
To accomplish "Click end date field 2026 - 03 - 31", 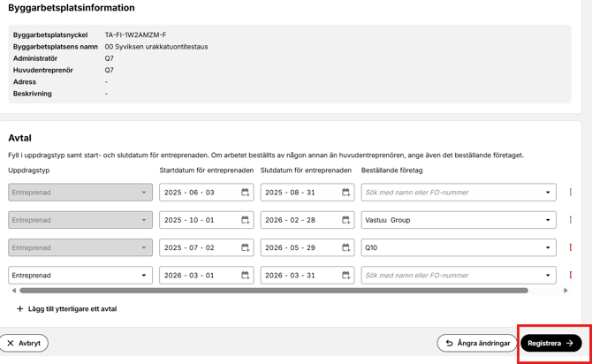I will click(307, 276).
